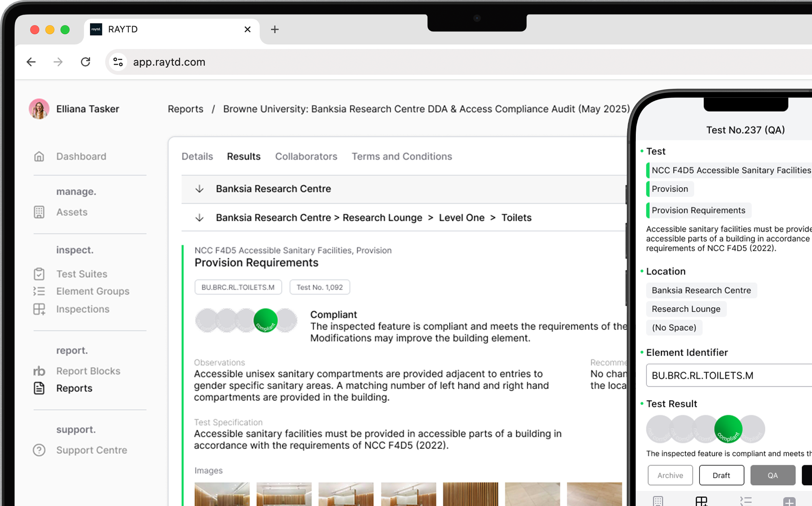Open the Collaborators tab

(306, 157)
